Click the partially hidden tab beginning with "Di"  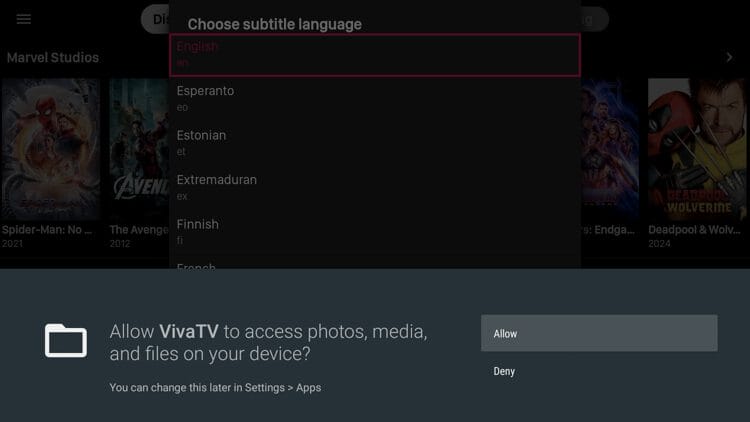point(156,19)
